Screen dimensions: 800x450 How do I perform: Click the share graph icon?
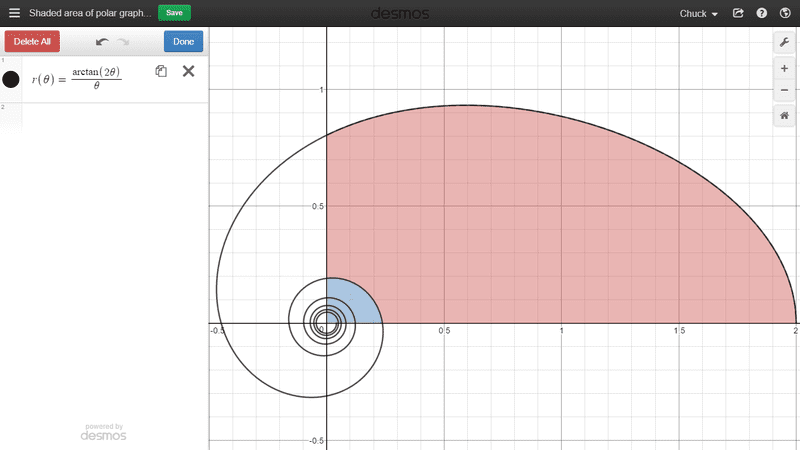coord(738,14)
